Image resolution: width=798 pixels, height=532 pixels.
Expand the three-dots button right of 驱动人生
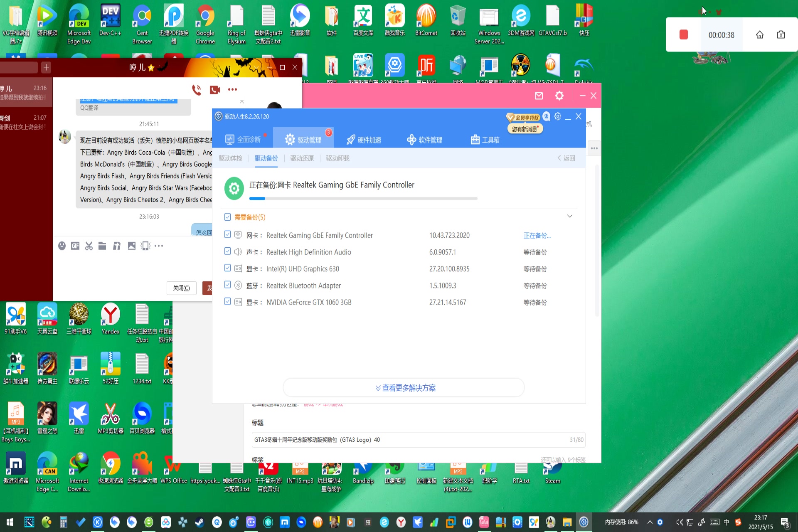pos(594,148)
